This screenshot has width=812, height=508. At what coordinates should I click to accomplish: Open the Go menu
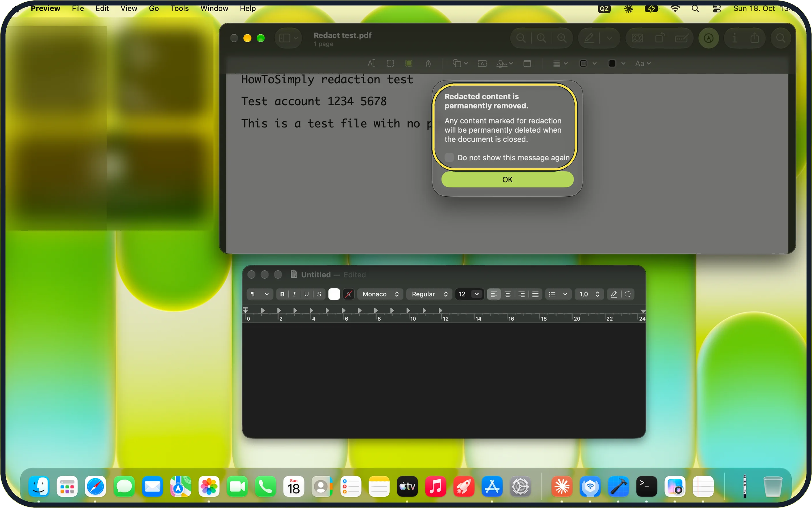pyautogui.click(x=153, y=8)
